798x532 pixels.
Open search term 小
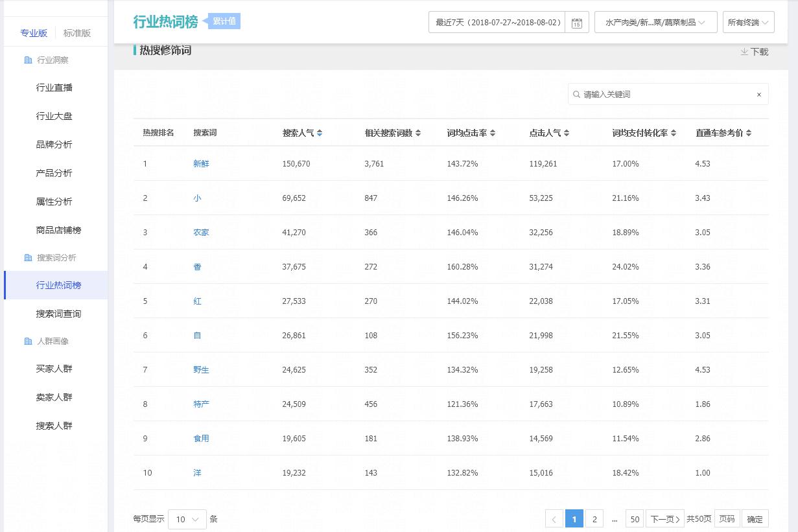click(x=197, y=198)
